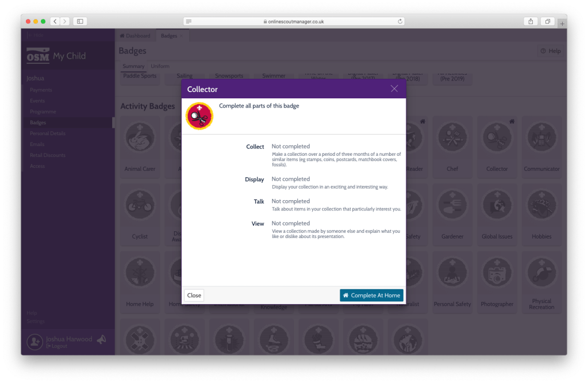Click the Chef badge icon
The height and width of the screenshot is (383, 588).
[452, 140]
